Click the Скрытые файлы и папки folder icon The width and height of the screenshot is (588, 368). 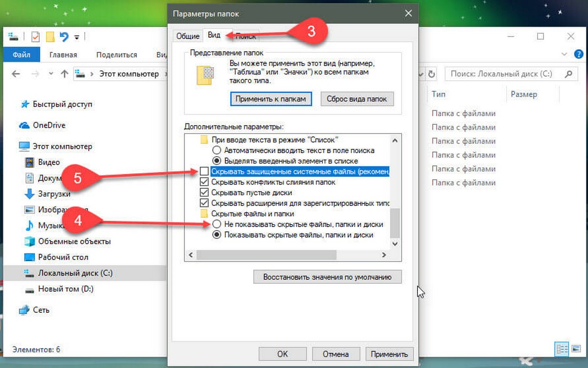click(x=205, y=214)
